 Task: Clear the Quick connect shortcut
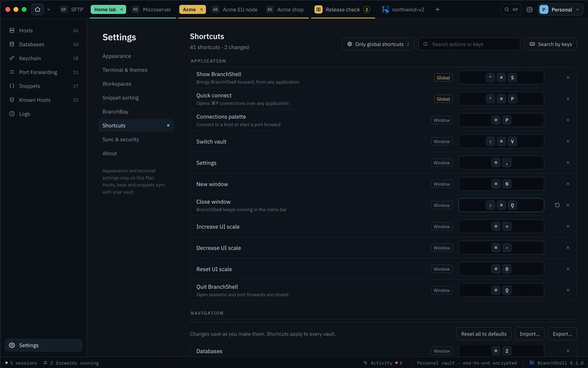coord(568,99)
